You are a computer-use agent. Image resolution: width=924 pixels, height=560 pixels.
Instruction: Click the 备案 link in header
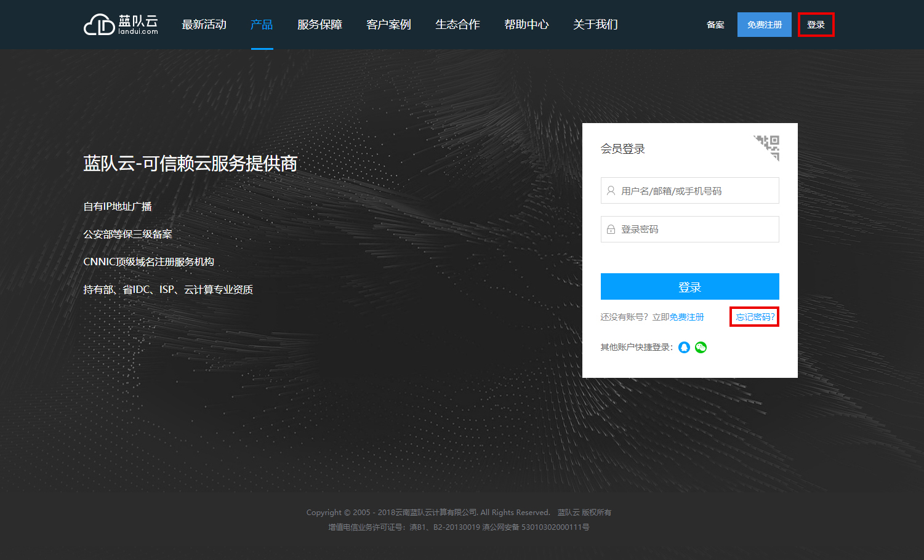click(x=715, y=25)
